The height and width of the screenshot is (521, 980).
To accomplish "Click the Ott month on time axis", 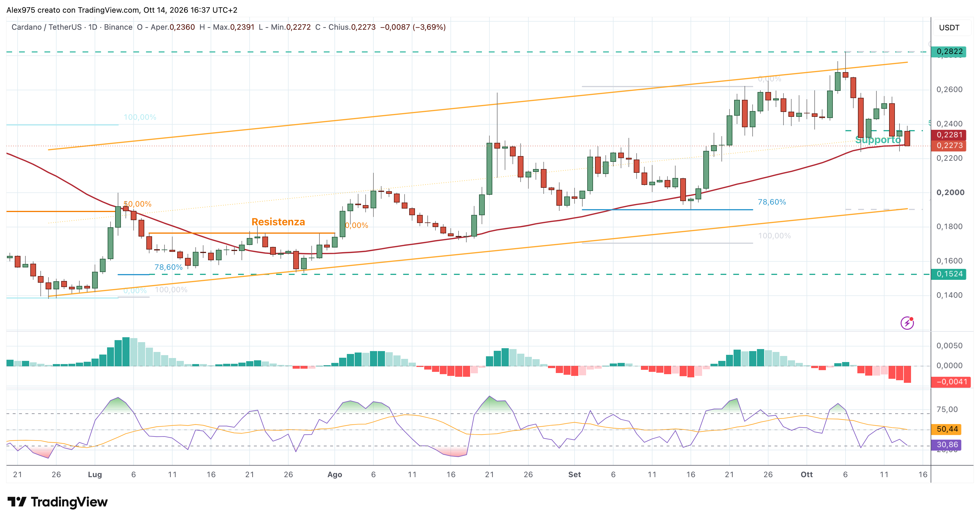I will tap(807, 474).
